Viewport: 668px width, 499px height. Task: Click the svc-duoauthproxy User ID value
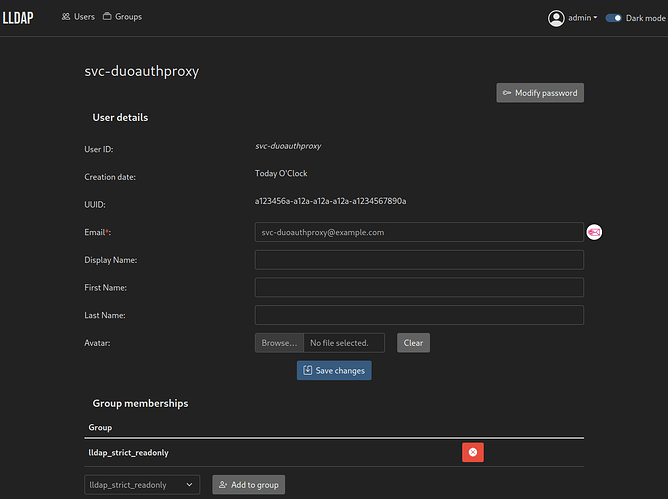coord(288,146)
